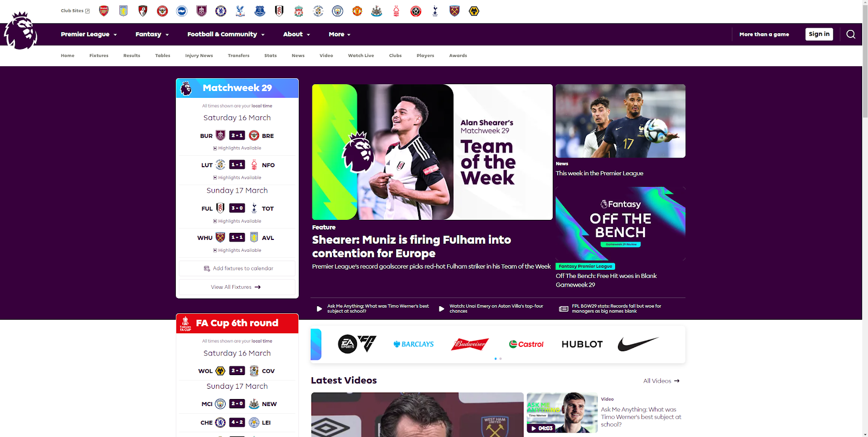
Task: Play the Timo Werner Ask Me Anything video thumbnail
Action: [x=562, y=413]
